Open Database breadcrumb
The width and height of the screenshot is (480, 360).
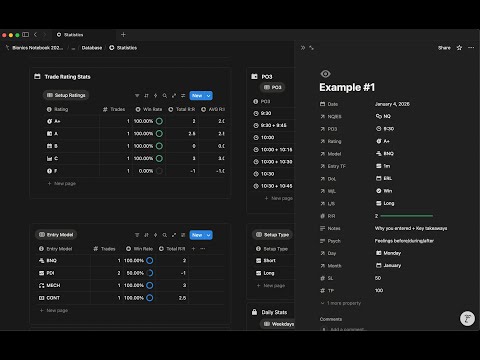[92, 48]
